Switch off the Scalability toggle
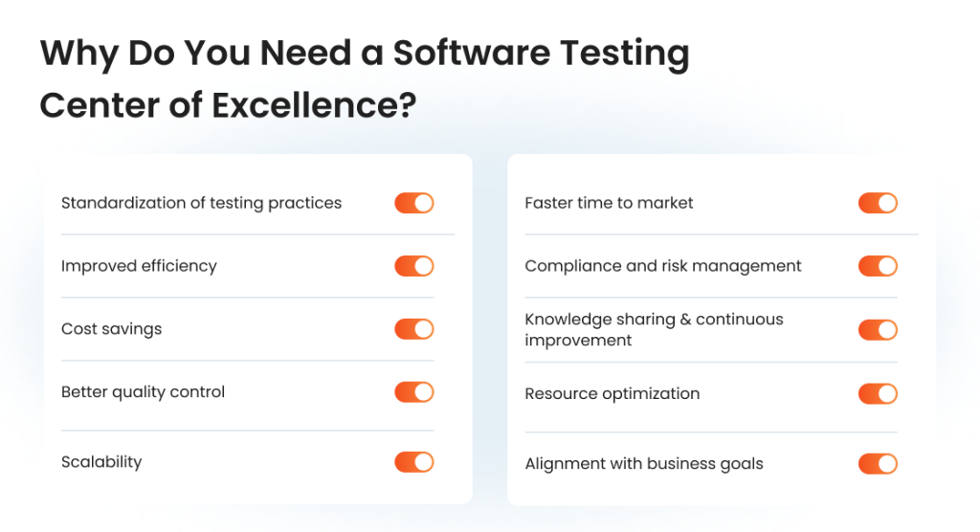 click(x=413, y=462)
